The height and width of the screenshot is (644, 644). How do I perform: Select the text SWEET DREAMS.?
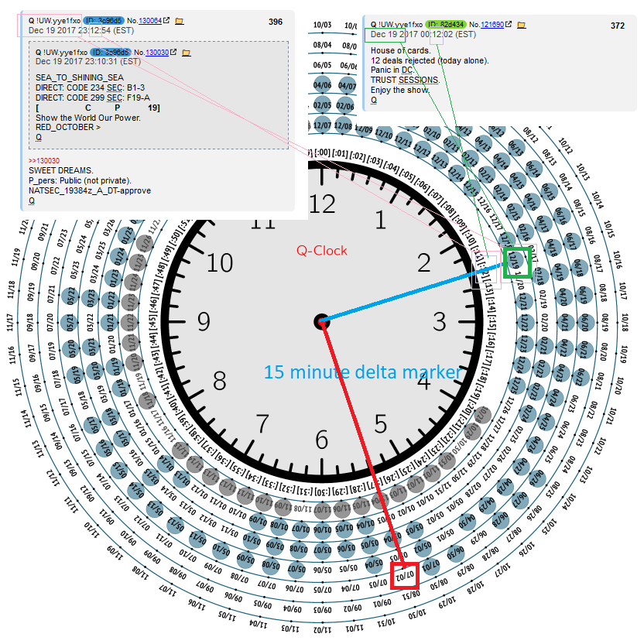(x=61, y=170)
